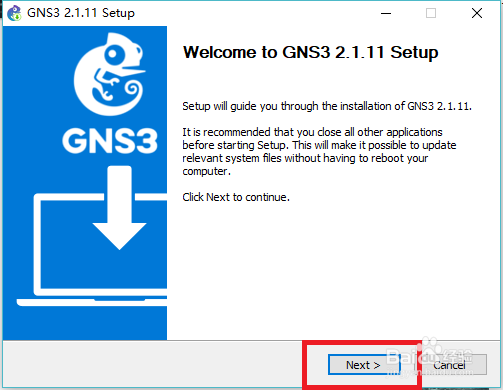Image resolution: width=503 pixels, height=390 pixels.
Task: Click the text "Click Next to continue."
Action: [x=236, y=197]
